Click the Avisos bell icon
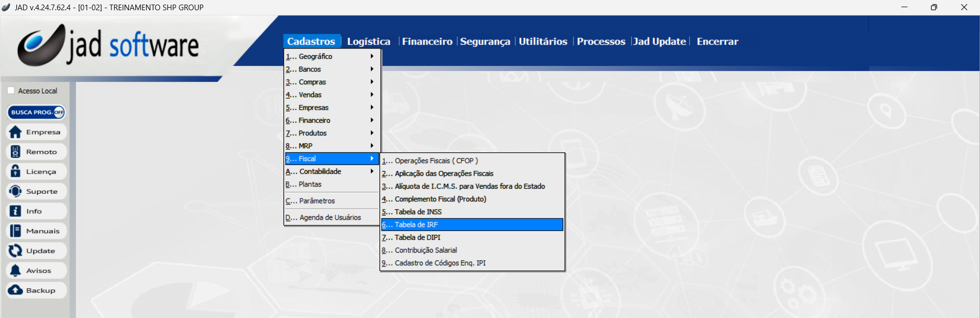 (x=16, y=270)
